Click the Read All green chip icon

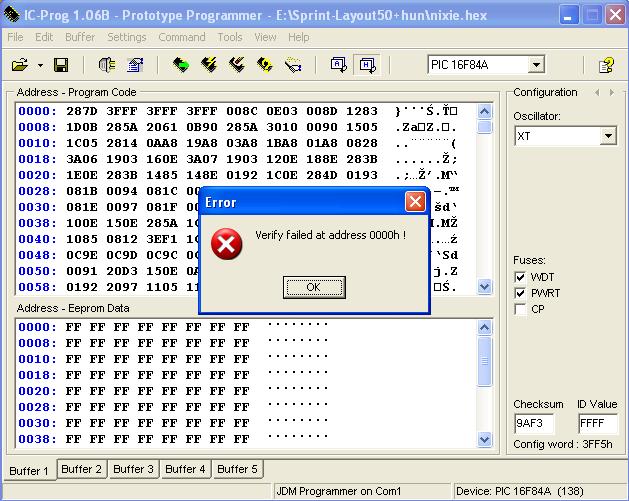click(181, 65)
